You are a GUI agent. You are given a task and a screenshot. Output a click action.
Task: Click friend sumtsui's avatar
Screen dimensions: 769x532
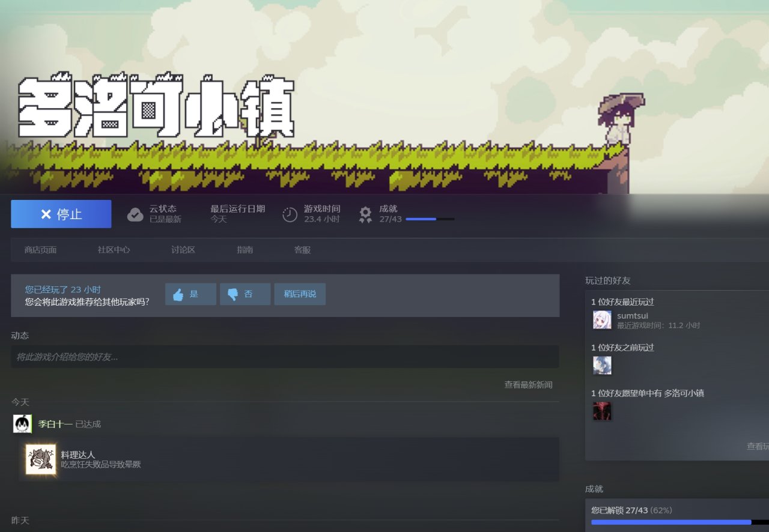click(x=602, y=320)
